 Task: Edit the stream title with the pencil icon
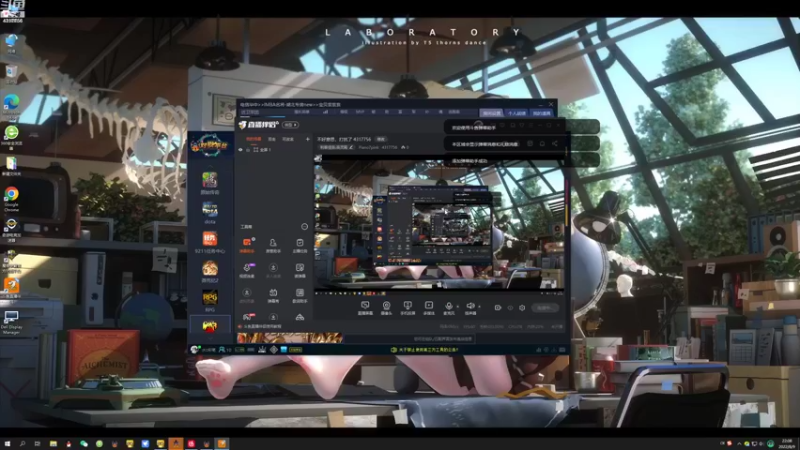coord(351,147)
